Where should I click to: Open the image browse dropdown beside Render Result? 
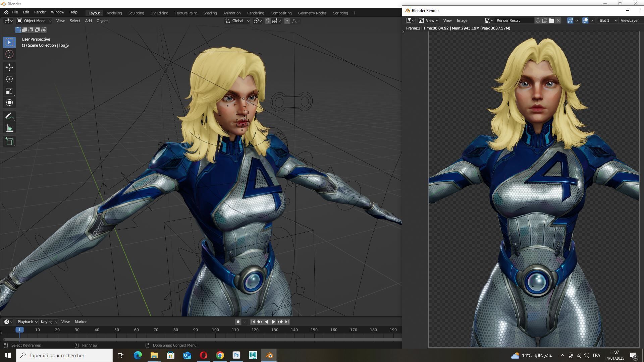pyautogui.click(x=489, y=21)
